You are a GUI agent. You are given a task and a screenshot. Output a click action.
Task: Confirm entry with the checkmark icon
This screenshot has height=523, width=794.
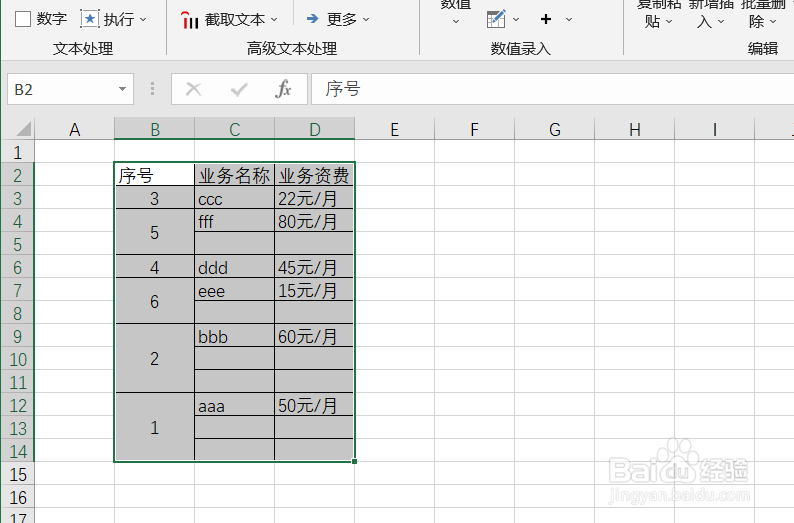tap(239, 90)
